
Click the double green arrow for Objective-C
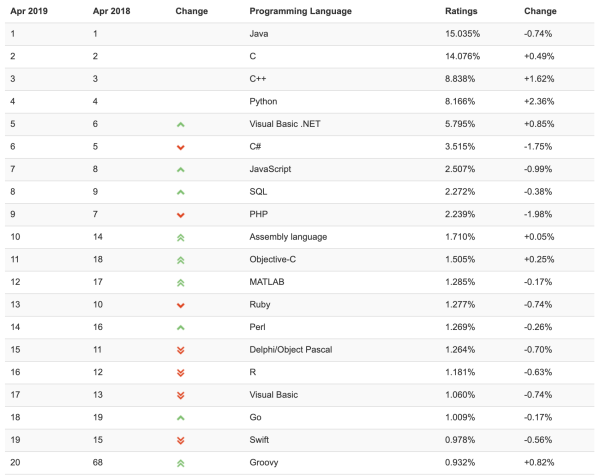click(181, 260)
